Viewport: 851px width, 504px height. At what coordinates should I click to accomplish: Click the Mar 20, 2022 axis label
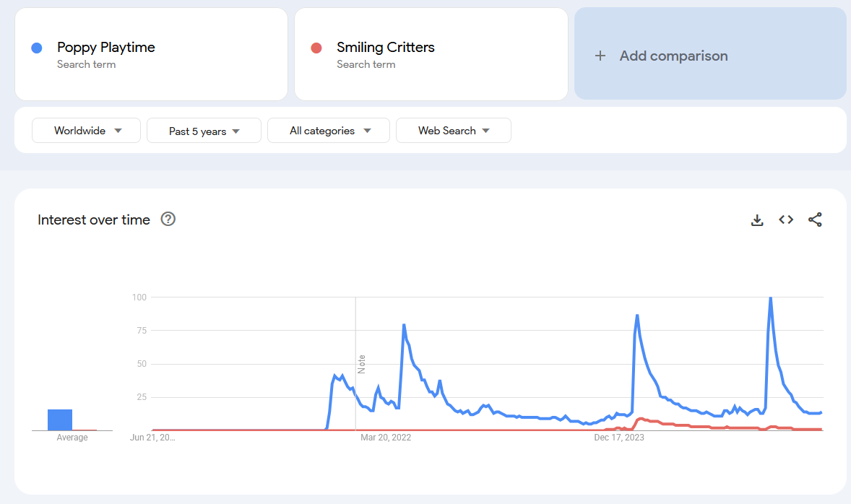386,438
